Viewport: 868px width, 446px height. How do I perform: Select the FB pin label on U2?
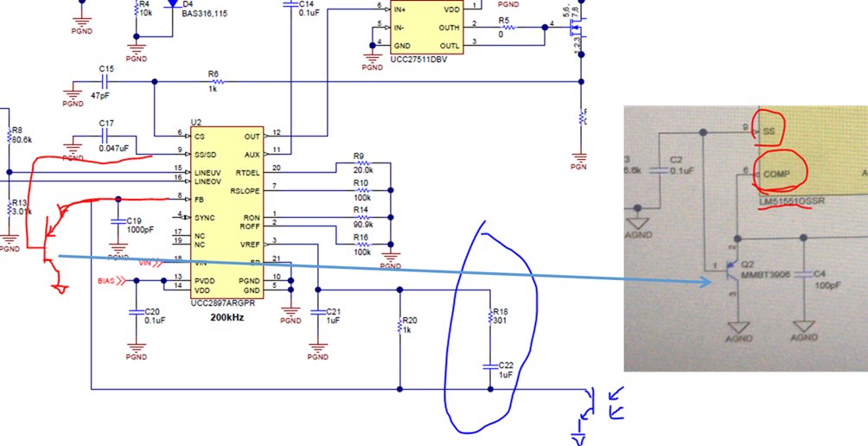(199, 199)
